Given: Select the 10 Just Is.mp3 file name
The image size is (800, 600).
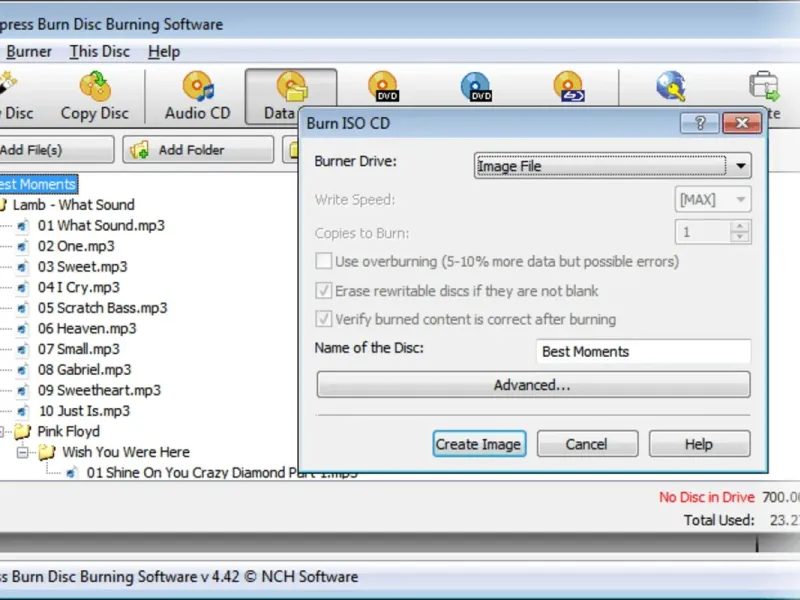Looking at the screenshot, I should point(84,411).
